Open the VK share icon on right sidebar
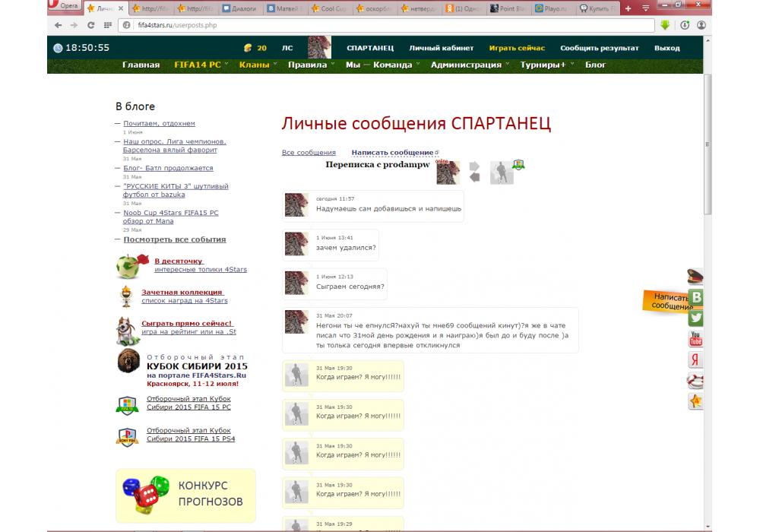This screenshot has width=760, height=532. click(x=696, y=297)
